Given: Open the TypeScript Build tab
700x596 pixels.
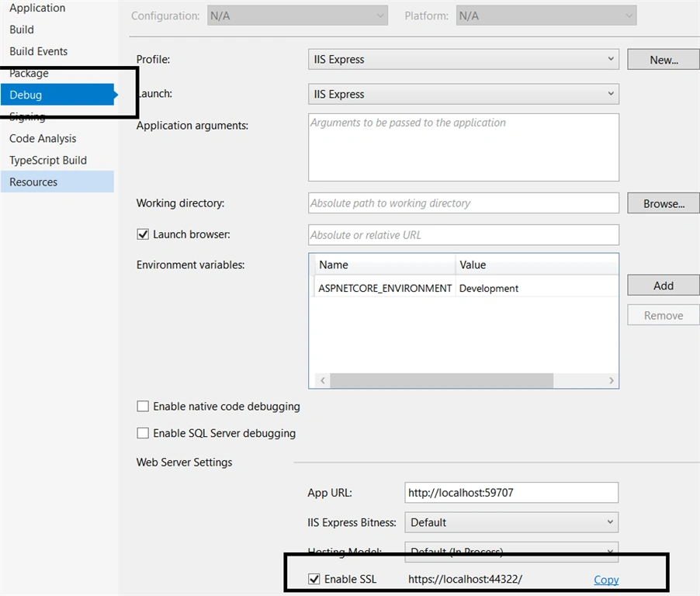Looking at the screenshot, I should coord(48,161).
